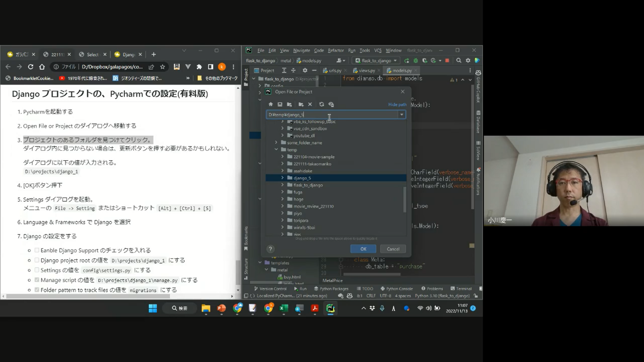
Task: Click the Refresh icon in Open dialog
Action: click(322, 104)
